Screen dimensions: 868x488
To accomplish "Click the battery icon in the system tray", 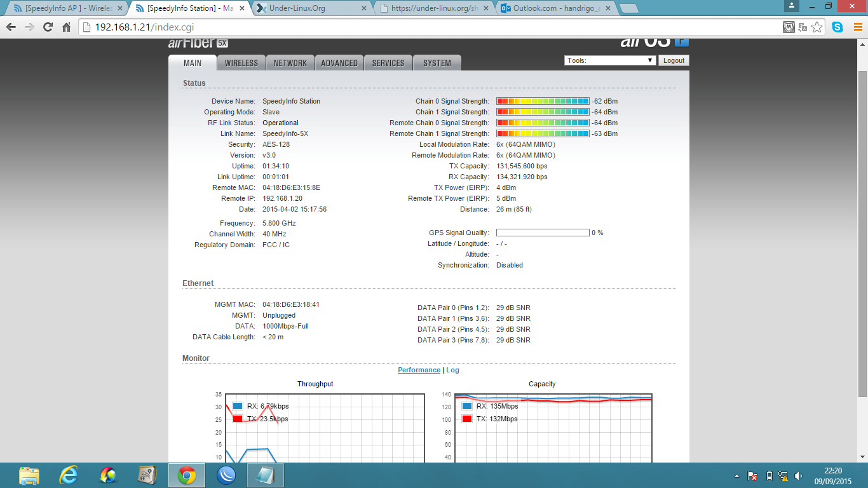I will click(x=769, y=476).
